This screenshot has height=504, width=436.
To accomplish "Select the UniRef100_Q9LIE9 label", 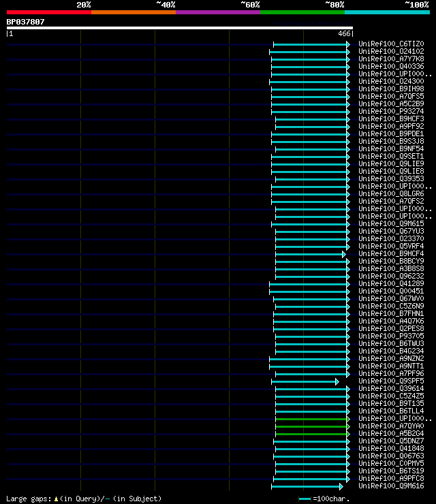I will tap(391, 163).
